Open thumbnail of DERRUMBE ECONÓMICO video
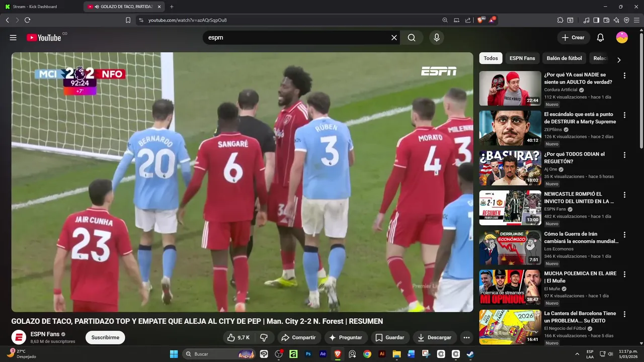The image size is (644, 362). [x=510, y=247]
